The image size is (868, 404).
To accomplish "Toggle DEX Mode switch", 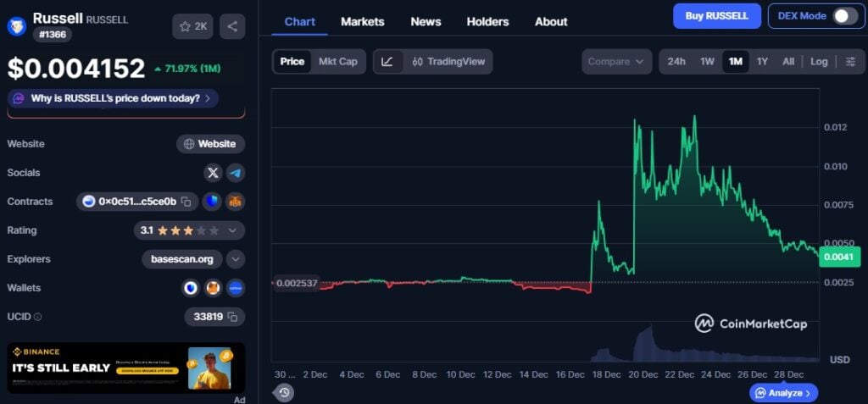I will pyautogui.click(x=843, y=16).
